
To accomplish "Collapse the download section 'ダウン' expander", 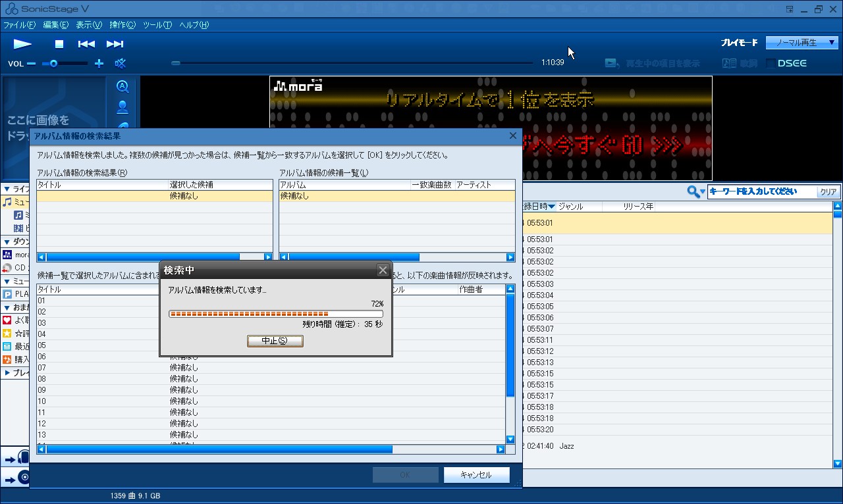I will click(x=7, y=241).
